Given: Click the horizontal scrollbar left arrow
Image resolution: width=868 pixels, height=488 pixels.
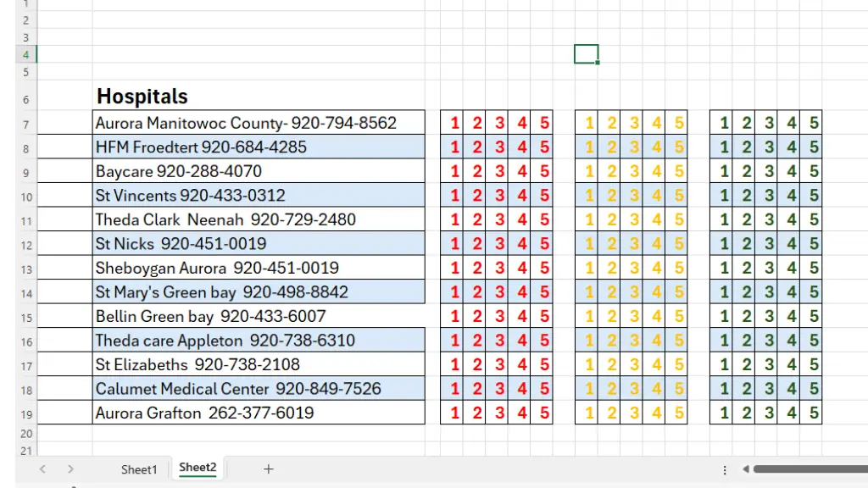Looking at the screenshot, I should pyautogui.click(x=746, y=469).
